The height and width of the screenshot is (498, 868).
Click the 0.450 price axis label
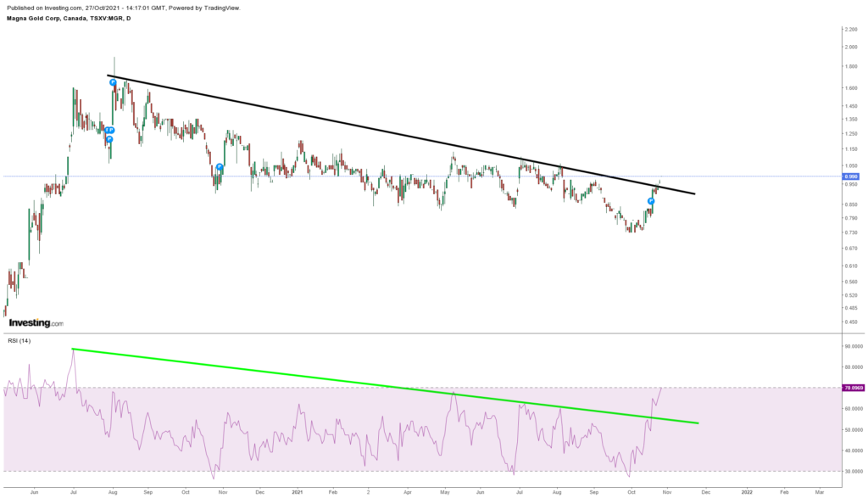click(851, 322)
